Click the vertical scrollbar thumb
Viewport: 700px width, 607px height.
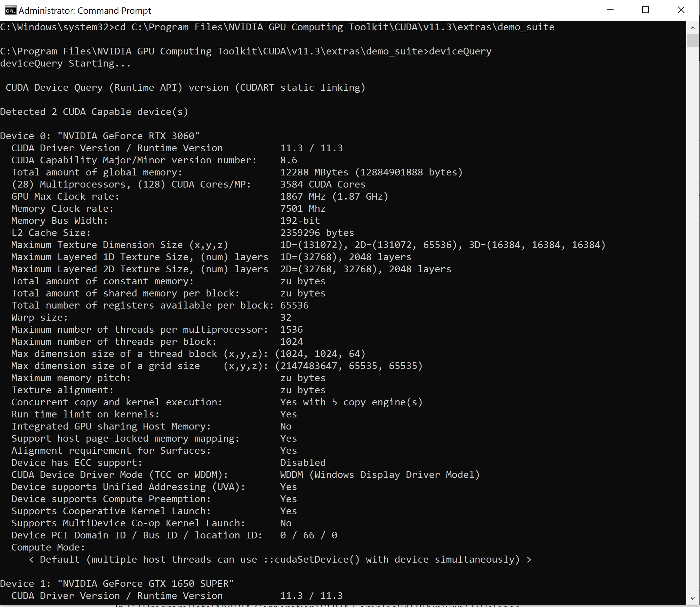pyautogui.click(x=693, y=41)
